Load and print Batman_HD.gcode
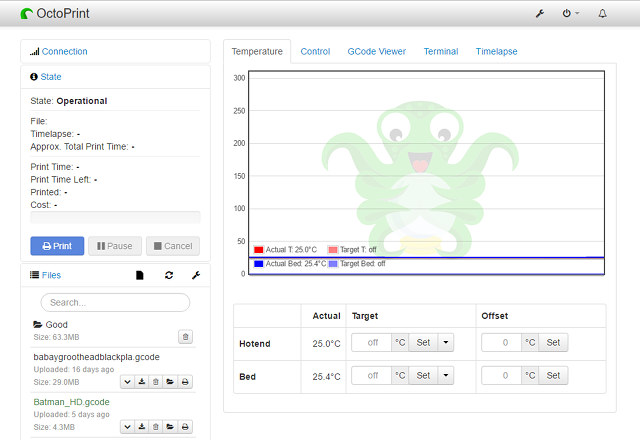Screen dimensions: 640x440 pos(185,427)
